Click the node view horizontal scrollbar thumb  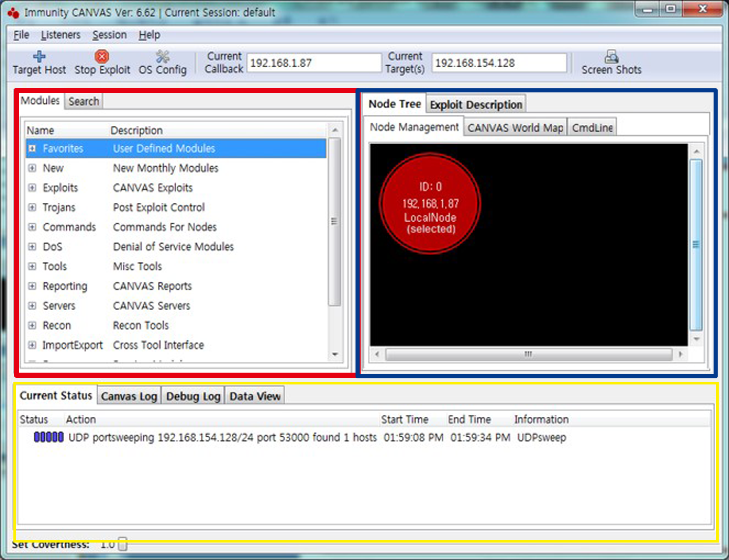click(x=528, y=354)
